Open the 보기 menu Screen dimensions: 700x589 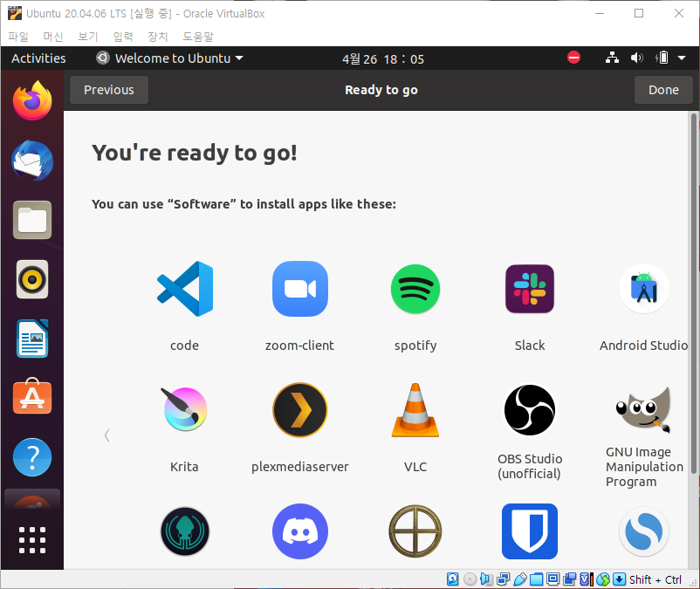coord(87,36)
